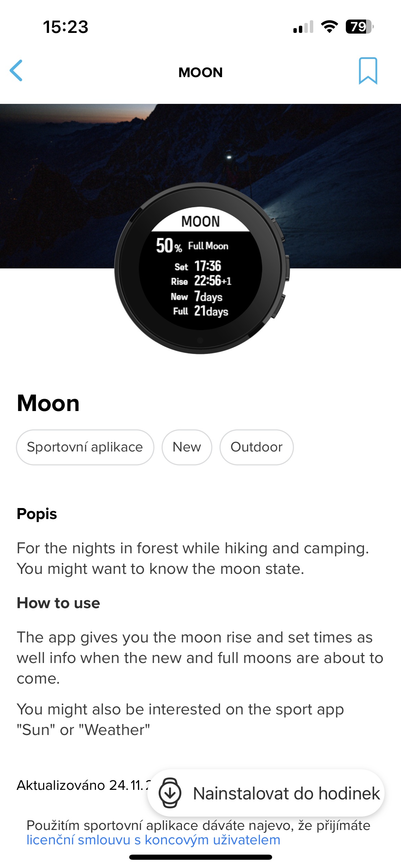
Task: Tap the MOON page title
Action: 200,72
